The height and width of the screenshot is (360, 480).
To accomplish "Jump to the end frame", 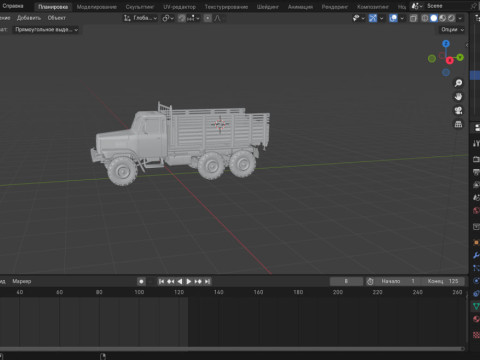I will click(207, 282).
